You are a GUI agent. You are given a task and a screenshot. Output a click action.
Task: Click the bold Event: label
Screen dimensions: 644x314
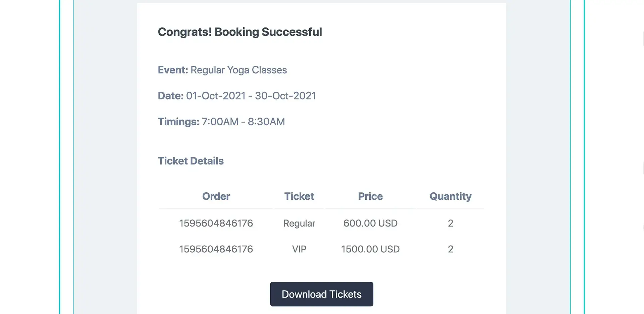173,70
